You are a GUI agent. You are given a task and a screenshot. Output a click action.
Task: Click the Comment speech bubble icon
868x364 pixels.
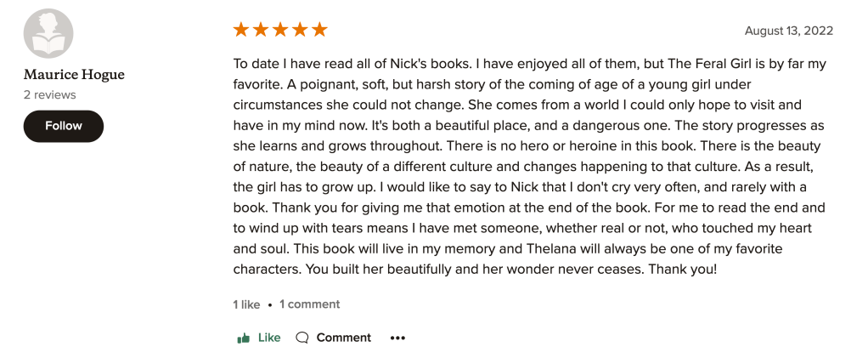pyautogui.click(x=302, y=338)
